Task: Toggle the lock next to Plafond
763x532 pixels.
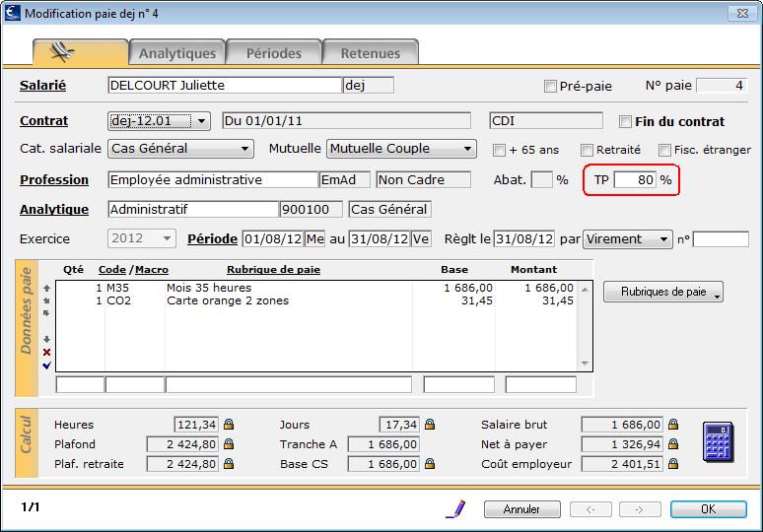Action: (229, 444)
